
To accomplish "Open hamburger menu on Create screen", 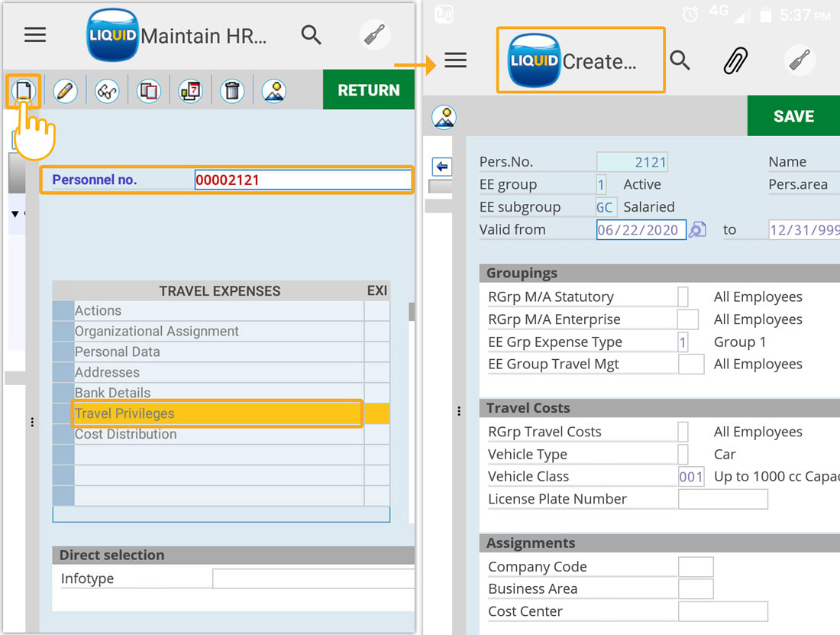I will coord(455,60).
